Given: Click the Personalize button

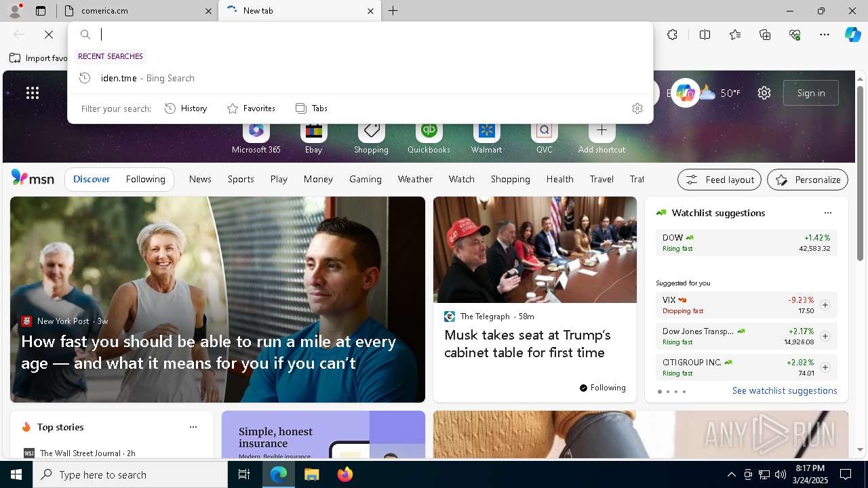Looking at the screenshot, I should pos(808,180).
